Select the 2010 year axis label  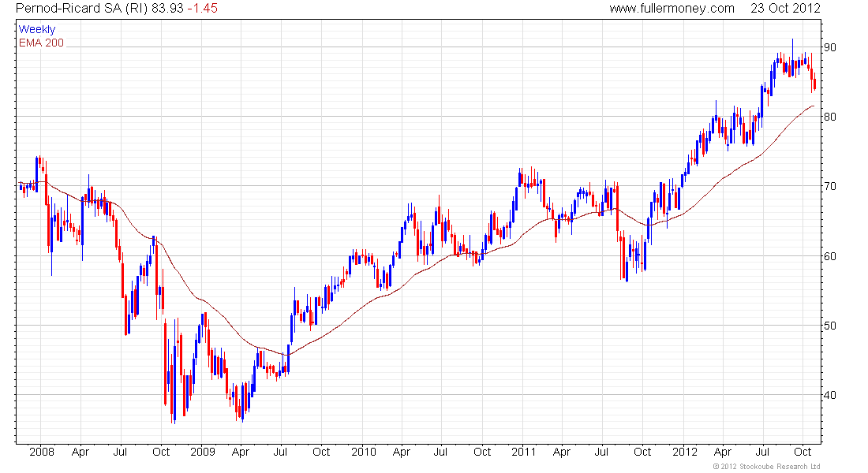pyautogui.click(x=364, y=452)
